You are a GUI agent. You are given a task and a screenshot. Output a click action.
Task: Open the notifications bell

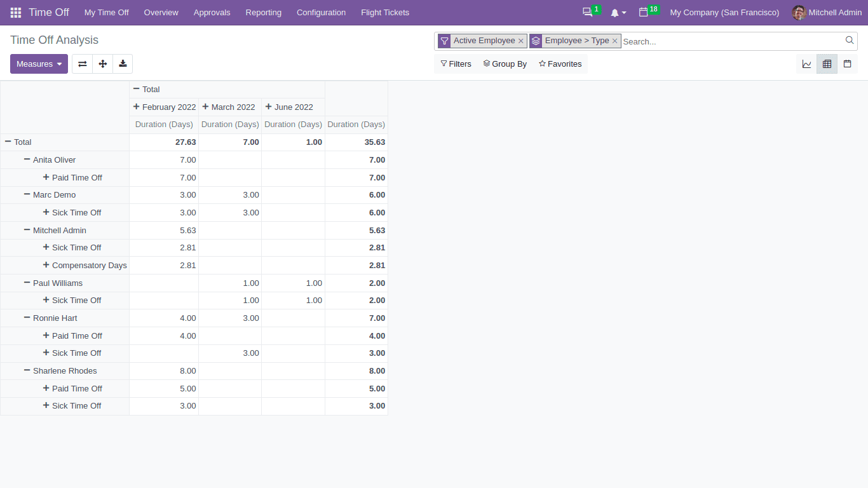tap(614, 12)
